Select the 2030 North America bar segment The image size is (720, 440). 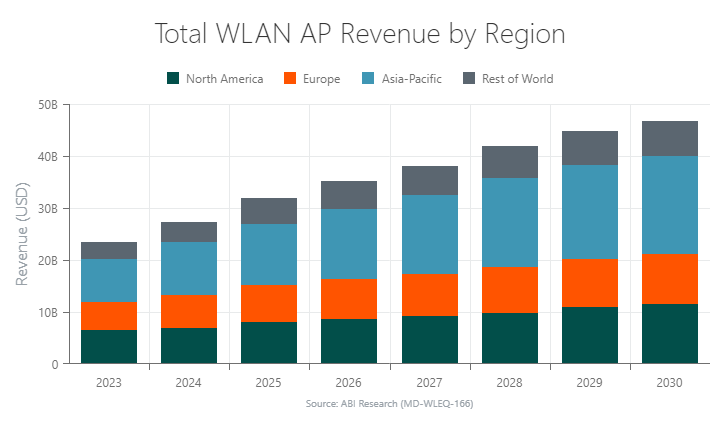(670, 334)
